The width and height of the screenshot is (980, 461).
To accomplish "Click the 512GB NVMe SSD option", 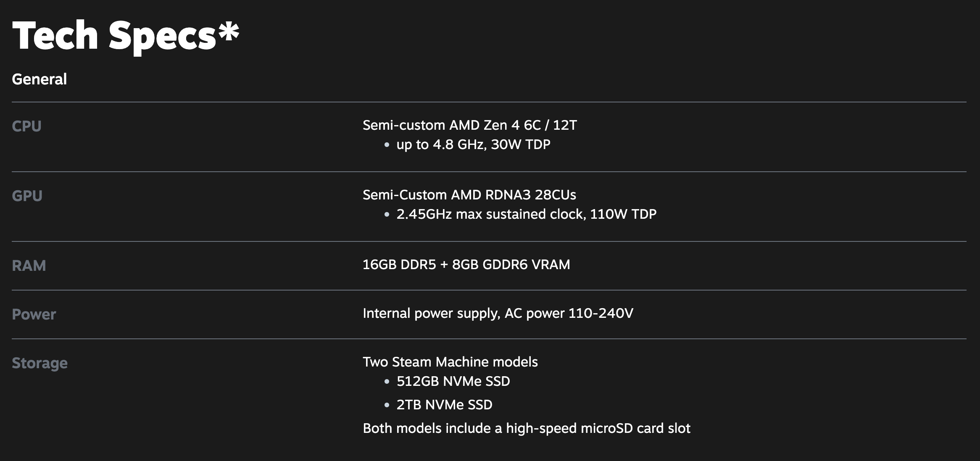I will click(453, 381).
